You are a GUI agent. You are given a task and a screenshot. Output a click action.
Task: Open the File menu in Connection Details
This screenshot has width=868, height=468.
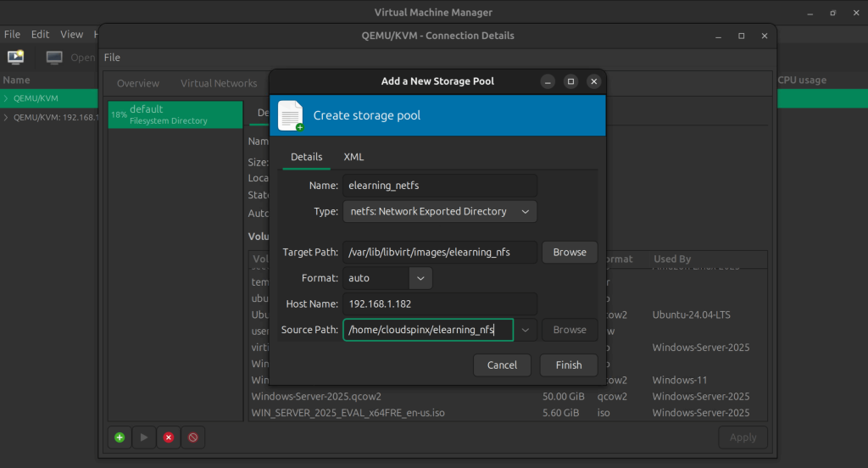coord(112,58)
